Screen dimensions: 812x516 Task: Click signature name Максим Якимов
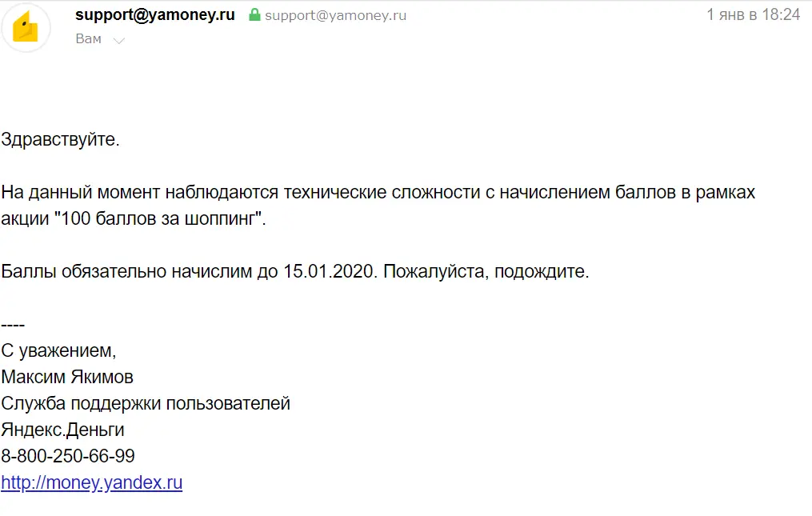(67, 377)
